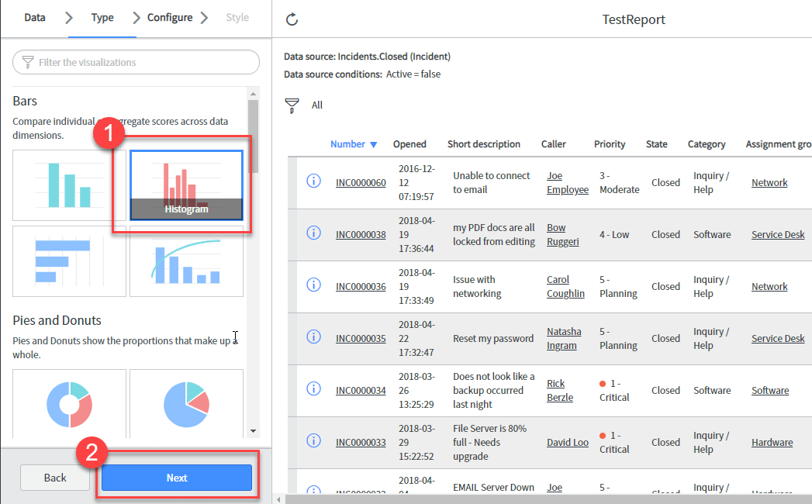
Task: Refresh the report preview
Action: click(x=292, y=19)
